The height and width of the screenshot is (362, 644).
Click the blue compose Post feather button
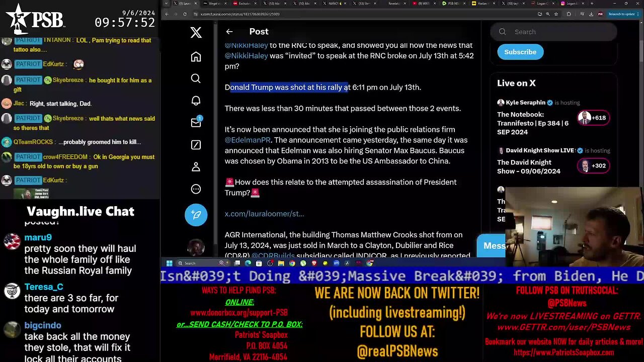pos(196,215)
